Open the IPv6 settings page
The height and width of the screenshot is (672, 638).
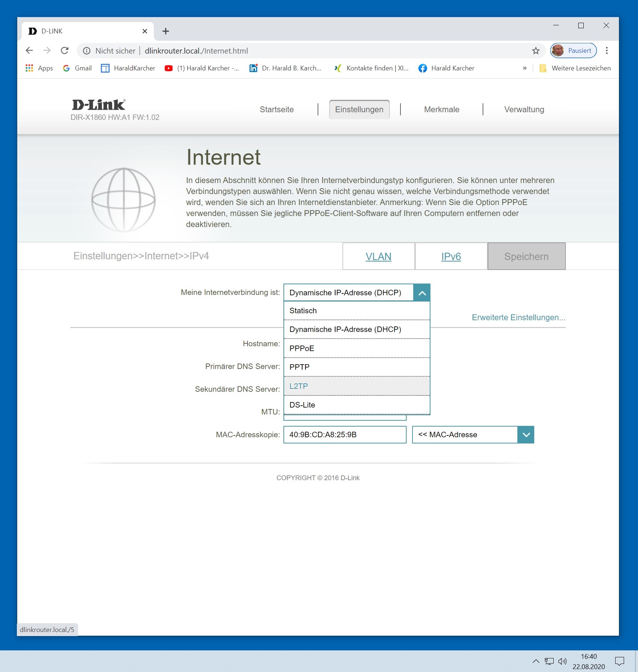pyautogui.click(x=451, y=256)
